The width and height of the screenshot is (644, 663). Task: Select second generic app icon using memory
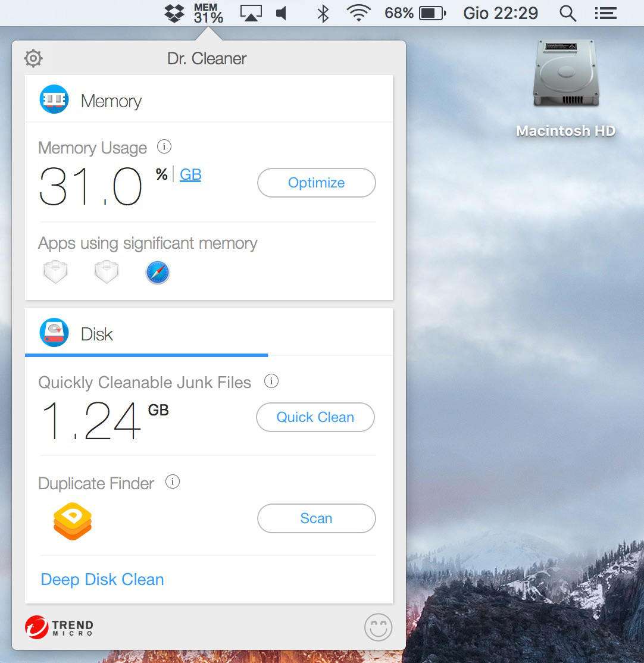point(107,272)
